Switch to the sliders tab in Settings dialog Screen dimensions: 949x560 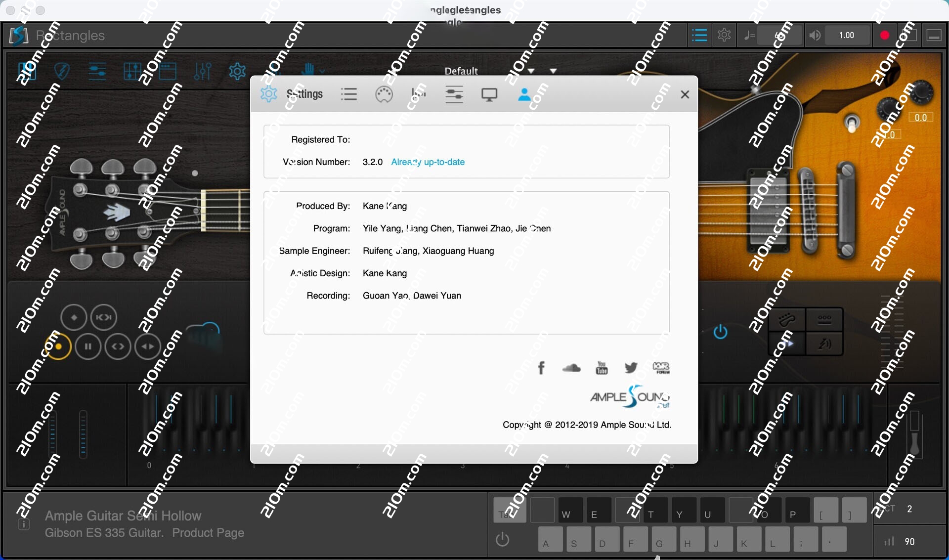coord(454,94)
